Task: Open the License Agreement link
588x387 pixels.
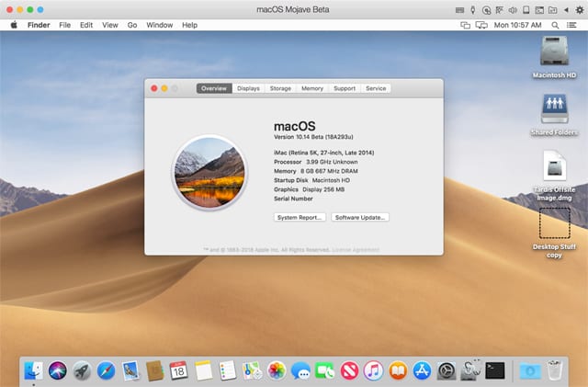Action: (353, 249)
